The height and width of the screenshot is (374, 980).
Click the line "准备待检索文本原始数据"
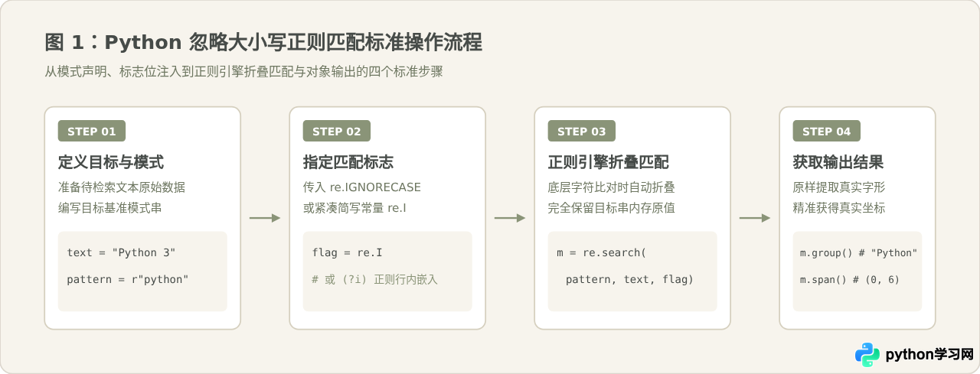pyautogui.click(x=122, y=187)
